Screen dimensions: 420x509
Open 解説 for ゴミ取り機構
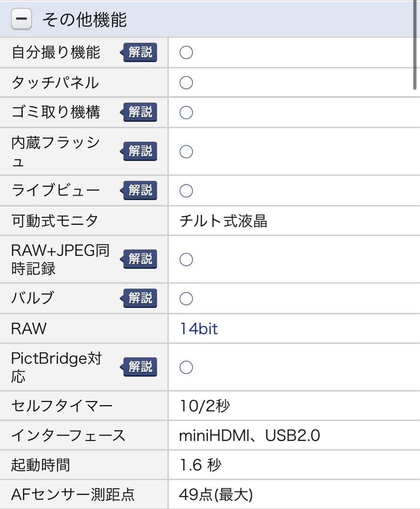tap(139, 112)
